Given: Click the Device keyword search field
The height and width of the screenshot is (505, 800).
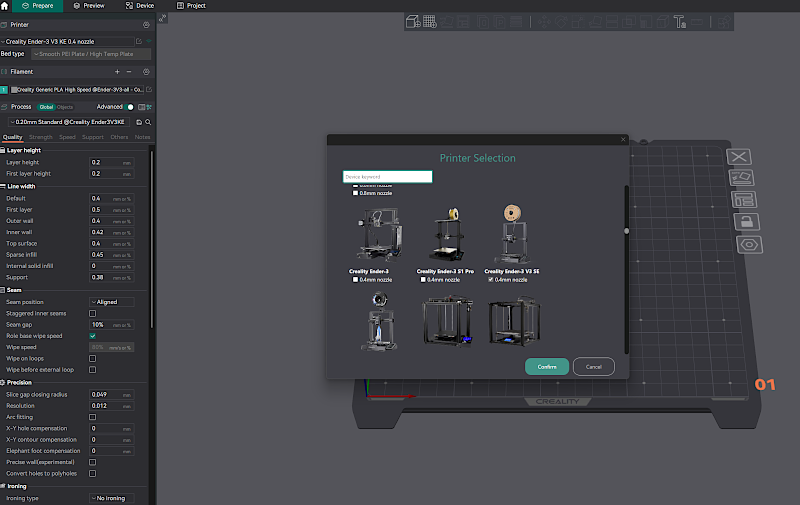Looking at the screenshot, I should (388, 177).
